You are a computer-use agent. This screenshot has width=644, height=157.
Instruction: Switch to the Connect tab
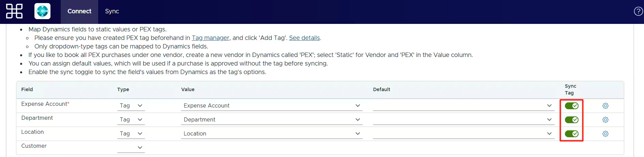(x=79, y=11)
